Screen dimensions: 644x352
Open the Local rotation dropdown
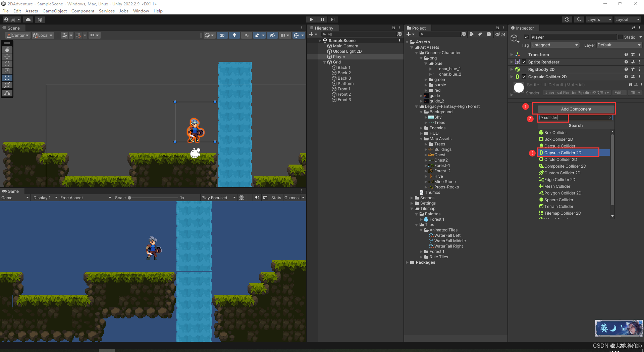[x=43, y=35]
